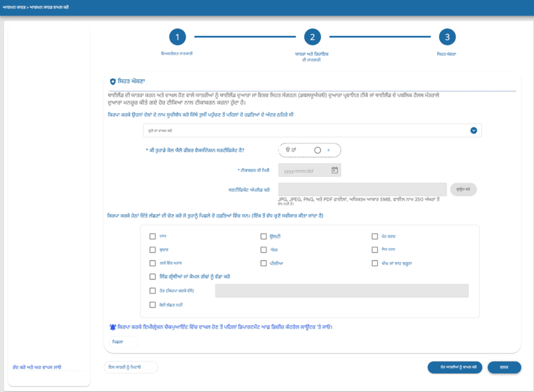The image size is (534, 392).
Task: Click the grey browse button beside upload field
Action: [x=463, y=189]
